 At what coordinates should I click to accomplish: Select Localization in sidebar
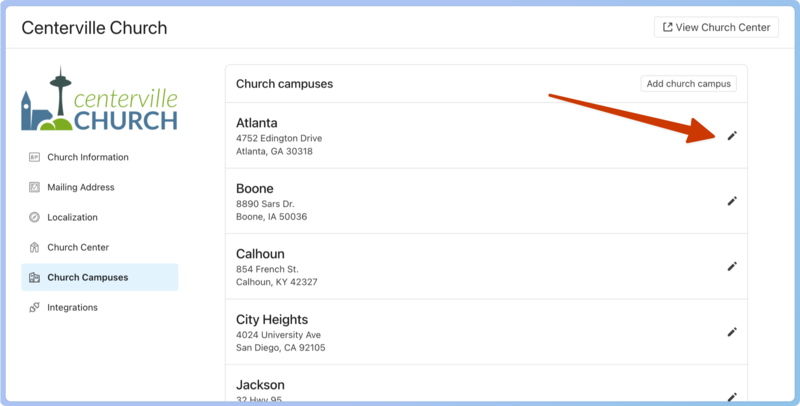click(72, 217)
